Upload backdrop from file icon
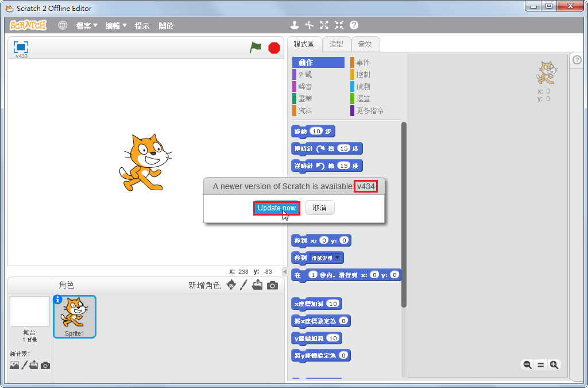The width and height of the screenshot is (588, 388). pos(34,365)
